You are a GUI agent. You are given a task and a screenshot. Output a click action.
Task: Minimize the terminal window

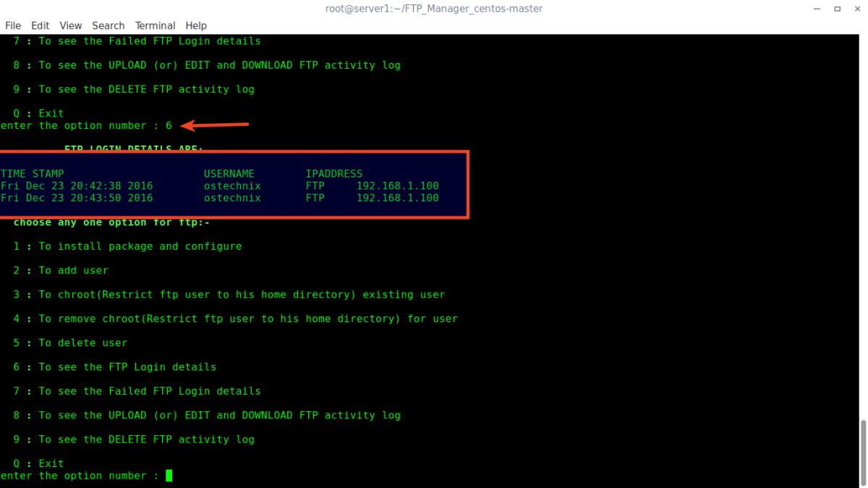(817, 9)
